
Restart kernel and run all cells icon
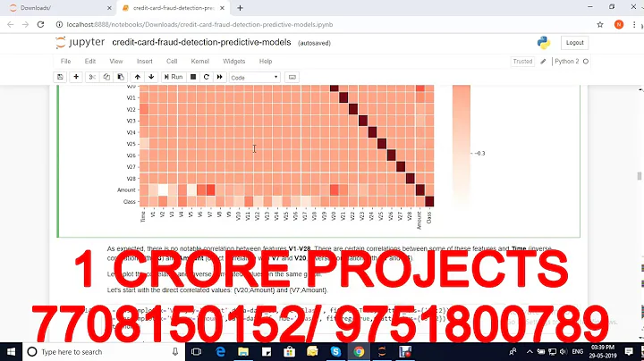[220, 77]
